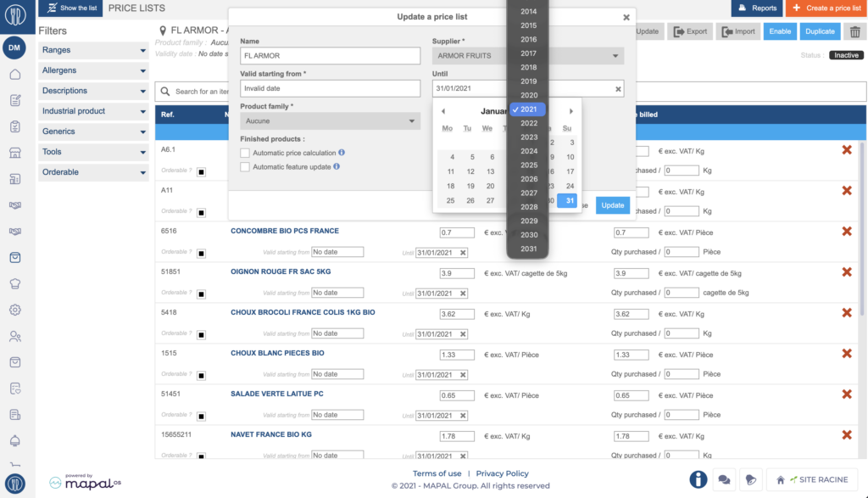The height and width of the screenshot is (498, 868).
Task: Enable Automatic feature update checkbox
Action: (x=245, y=167)
